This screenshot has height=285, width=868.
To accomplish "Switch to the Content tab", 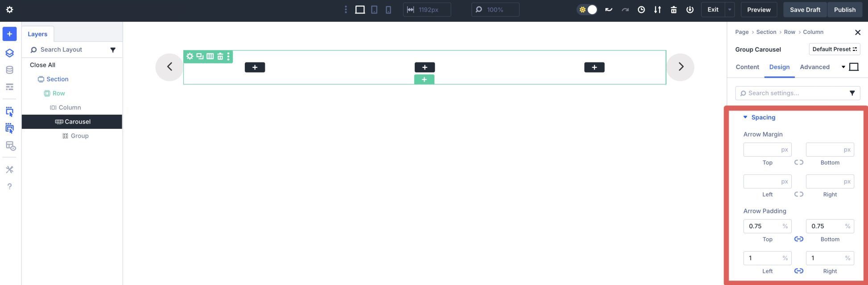I will point(747,67).
